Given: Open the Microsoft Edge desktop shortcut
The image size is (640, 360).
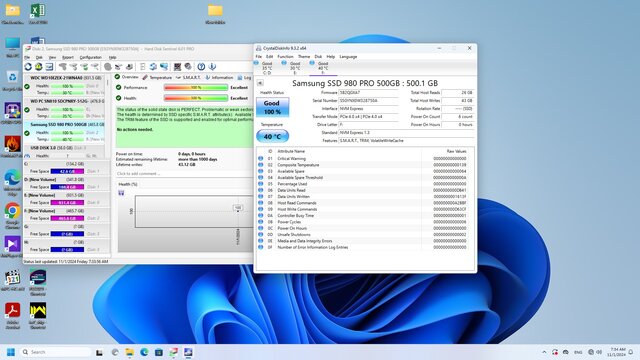Looking at the screenshot, I should pos(12,182).
